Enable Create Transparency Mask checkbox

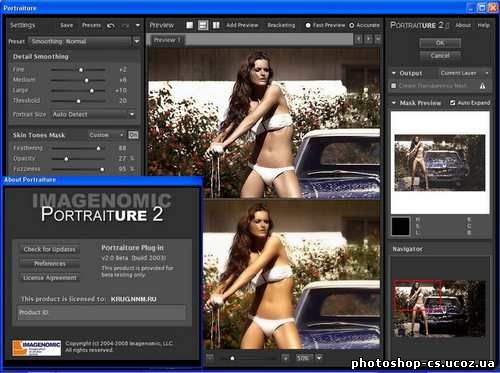pos(394,86)
